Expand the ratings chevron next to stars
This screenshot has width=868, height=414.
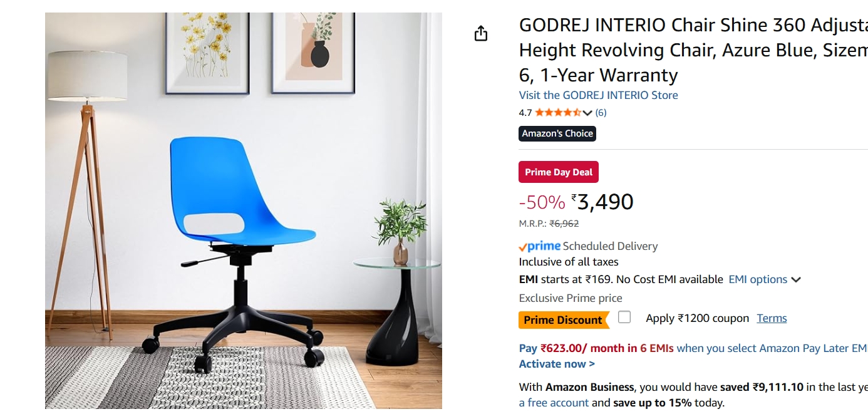(x=587, y=113)
